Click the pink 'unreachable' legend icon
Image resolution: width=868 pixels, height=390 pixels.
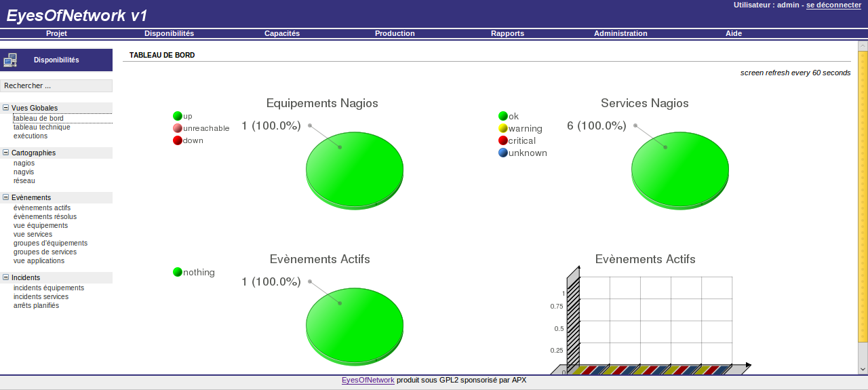[x=178, y=128]
